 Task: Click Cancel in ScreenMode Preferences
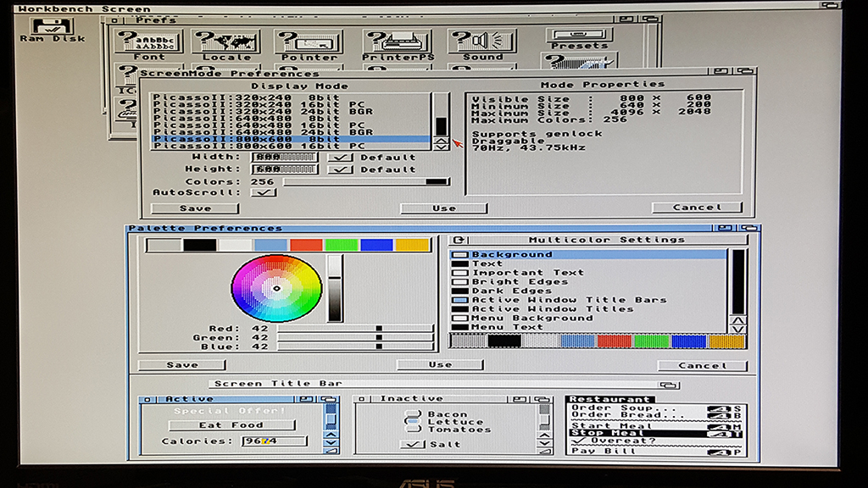tap(697, 208)
